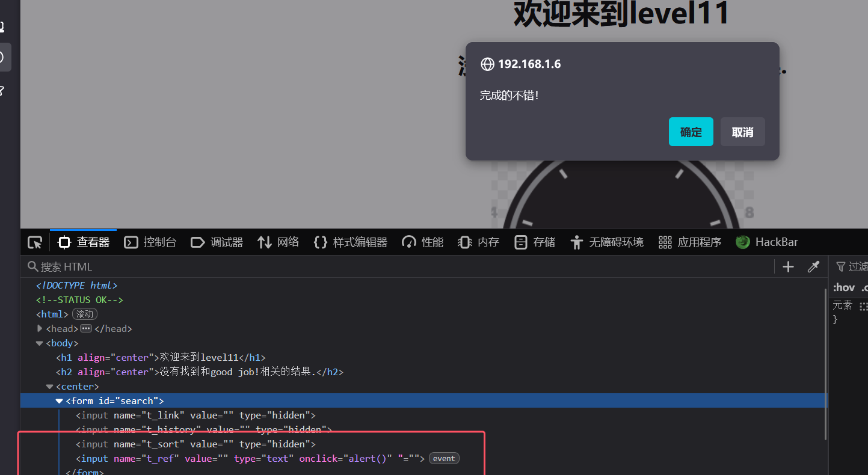Open the 网络 network panel

279,242
